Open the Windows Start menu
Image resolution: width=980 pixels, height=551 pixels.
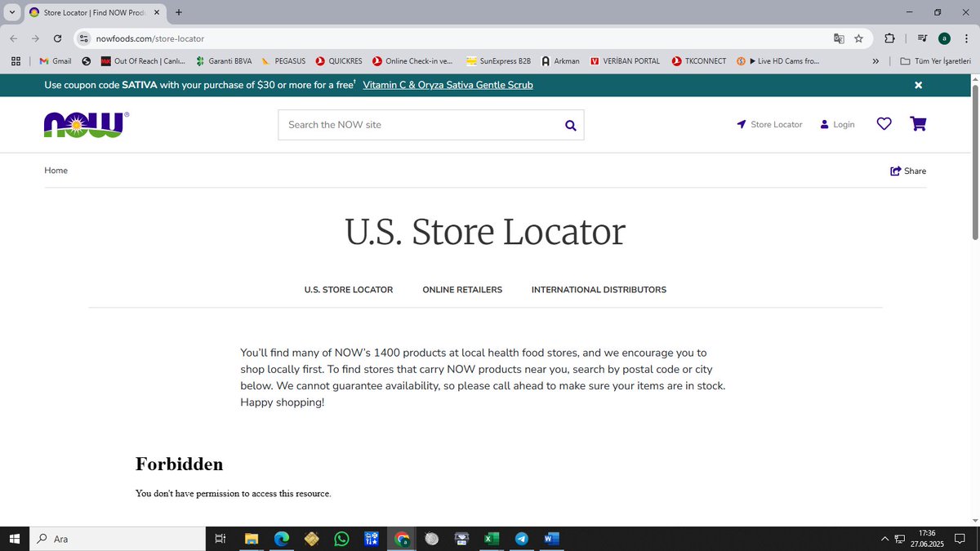15,539
